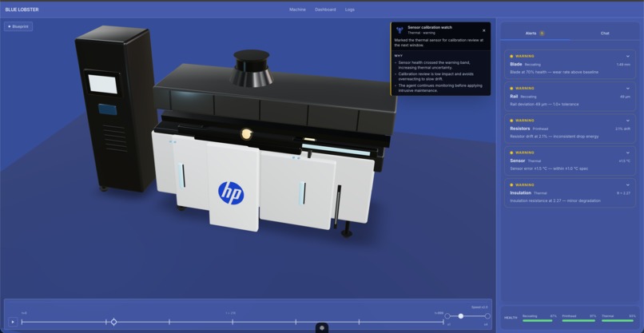
Task: Click the yellow warning dot on the Insulation alert
Action: tap(511, 184)
